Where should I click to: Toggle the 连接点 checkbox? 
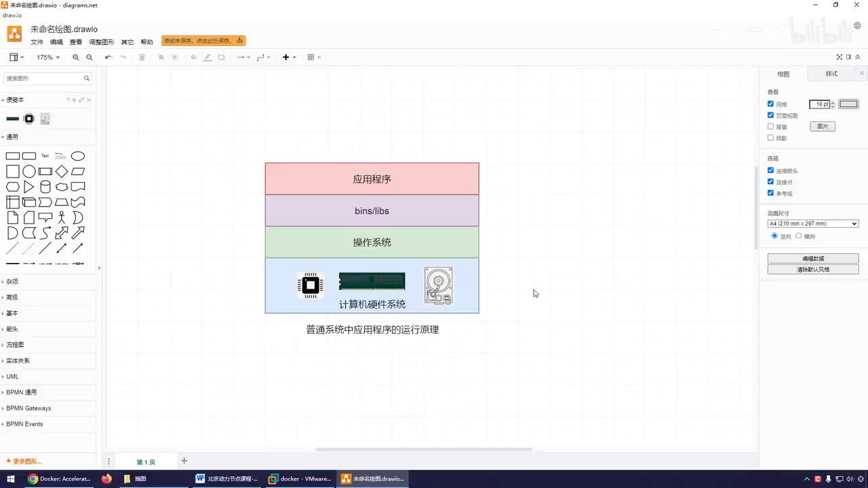pyautogui.click(x=770, y=182)
